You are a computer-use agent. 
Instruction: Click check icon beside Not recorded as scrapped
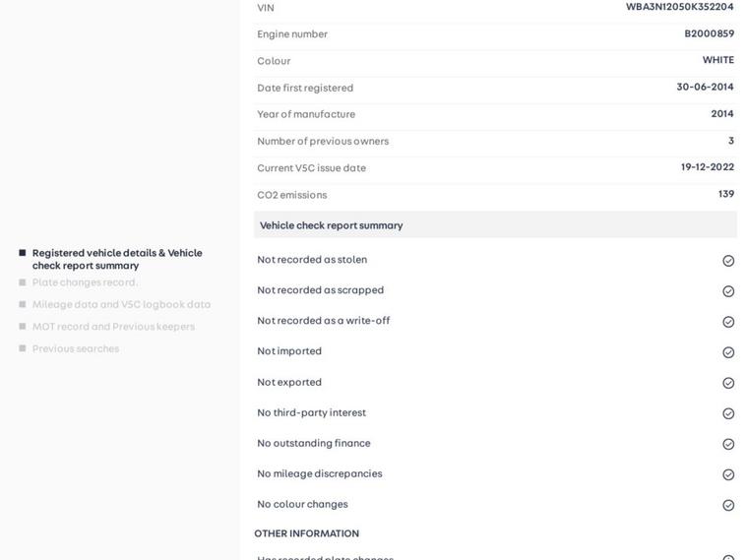(x=728, y=291)
